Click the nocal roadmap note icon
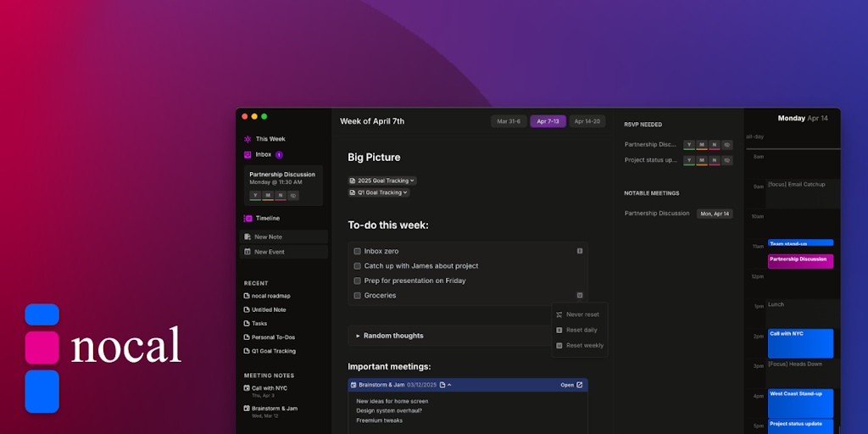 [247, 296]
